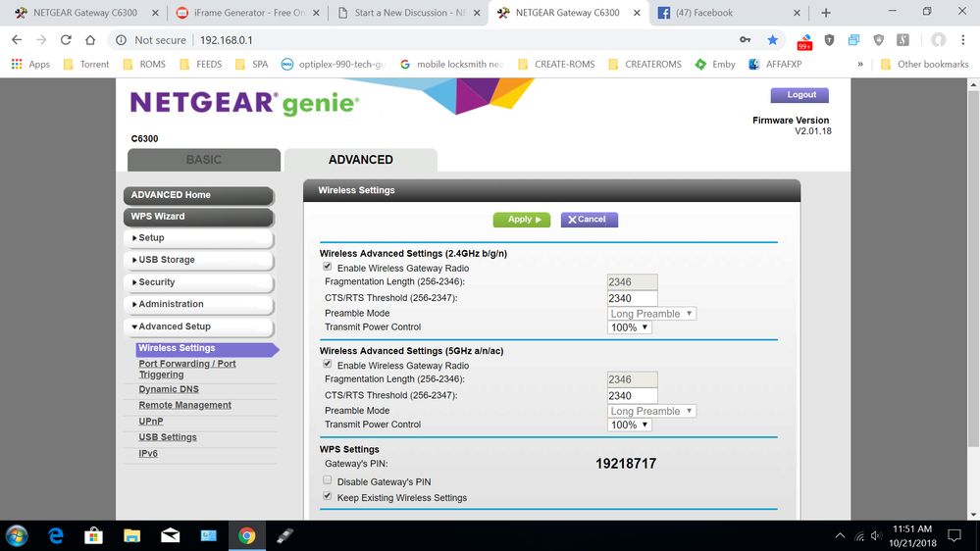The image size is (980, 551).
Task: Open the action center notification icon
Action: click(954, 536)
